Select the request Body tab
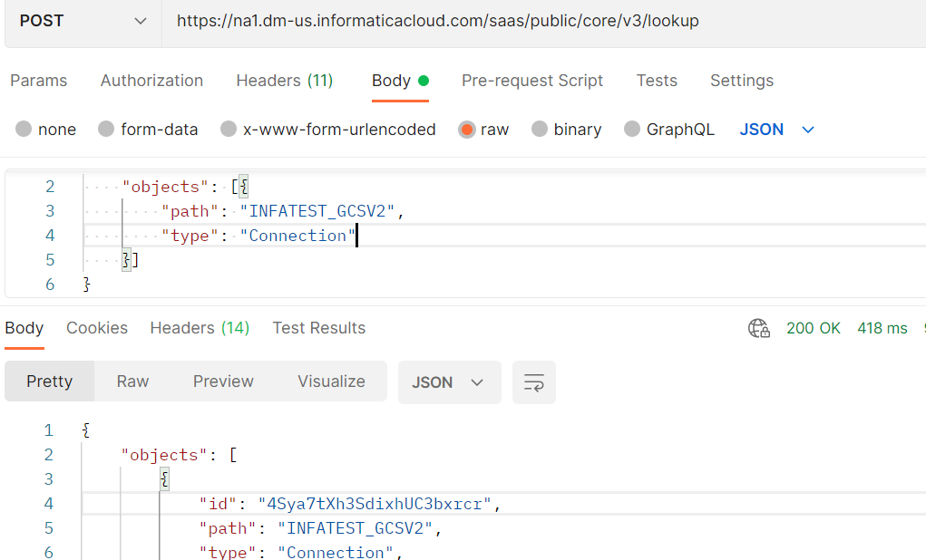The width and height of the screenshot is (926, 560). click(400, 81)
